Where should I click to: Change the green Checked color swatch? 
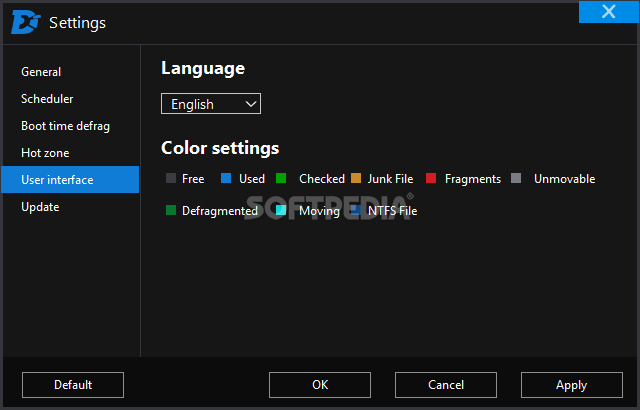[281, 178]
